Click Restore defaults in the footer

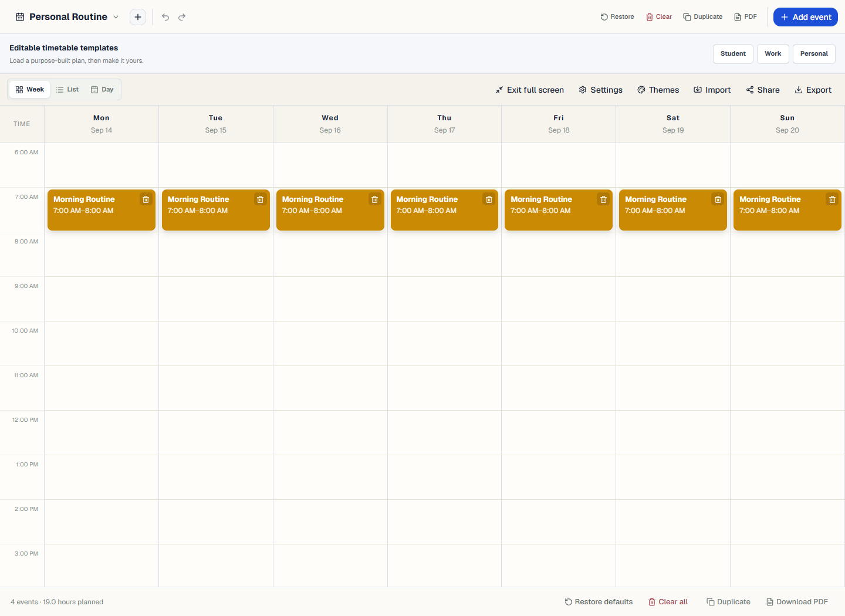599,602
